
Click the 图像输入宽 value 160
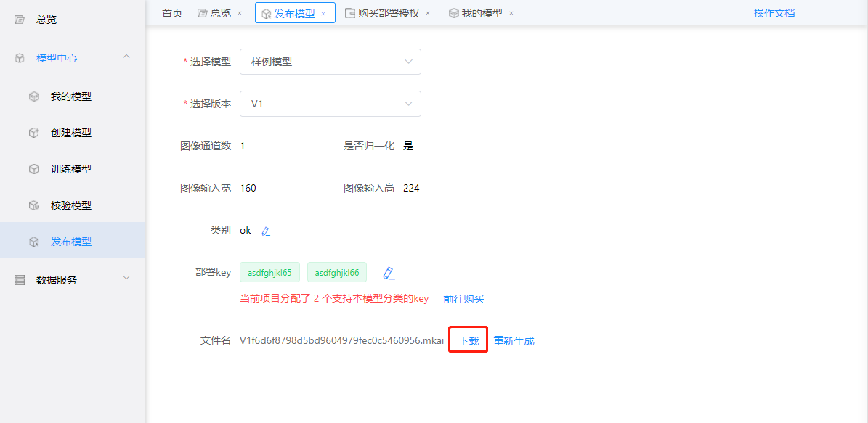tap(248, 188)
